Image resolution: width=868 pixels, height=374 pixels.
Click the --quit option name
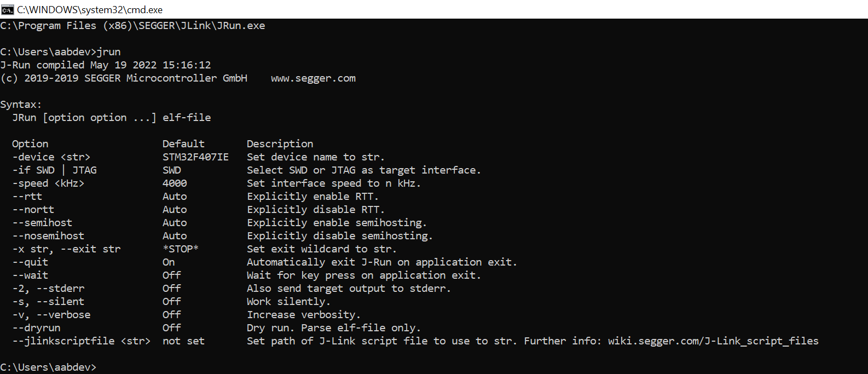coord(30,262)
